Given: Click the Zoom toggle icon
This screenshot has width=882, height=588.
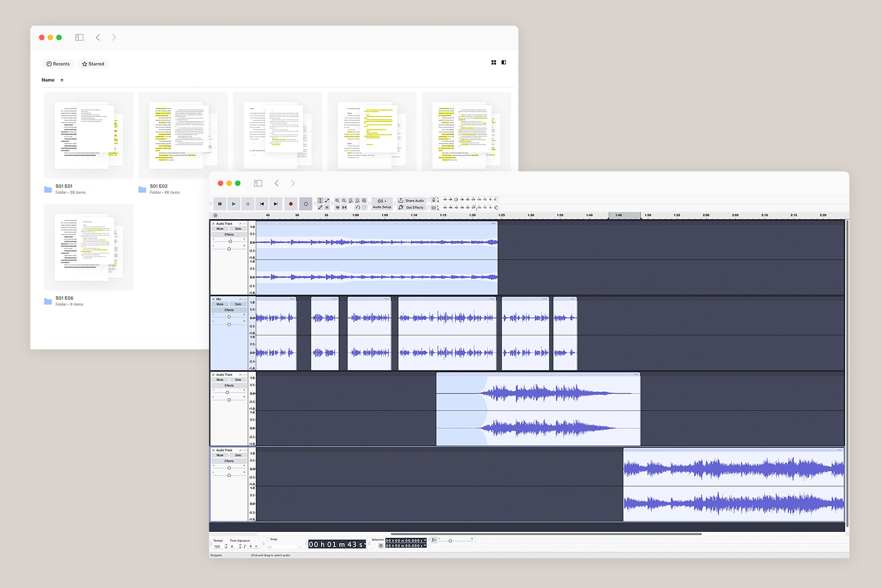Looking at the screenshot, I should click(364, 200).
